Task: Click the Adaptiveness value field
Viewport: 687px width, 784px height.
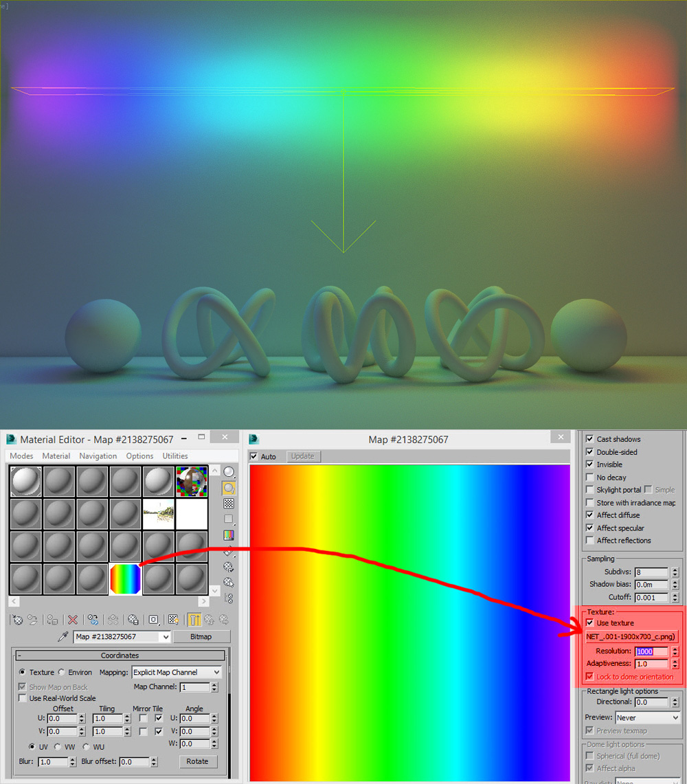Action: pos(651,664)
